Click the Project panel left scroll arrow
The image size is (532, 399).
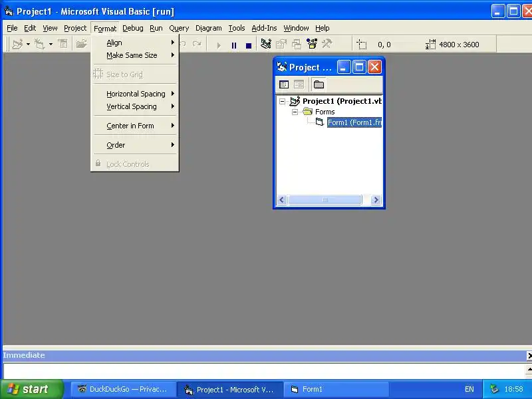(x=281, y=200)
